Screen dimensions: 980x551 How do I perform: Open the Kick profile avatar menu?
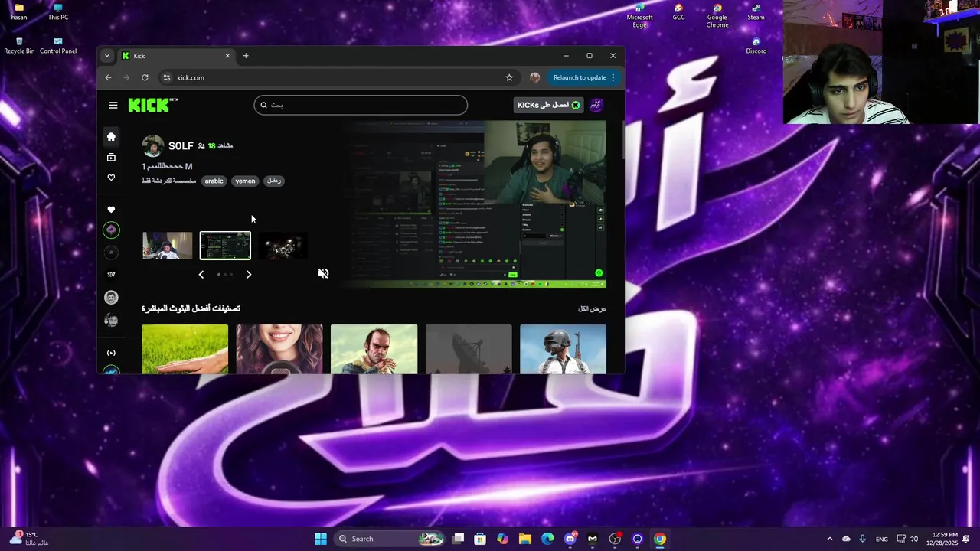pos(596,105)
